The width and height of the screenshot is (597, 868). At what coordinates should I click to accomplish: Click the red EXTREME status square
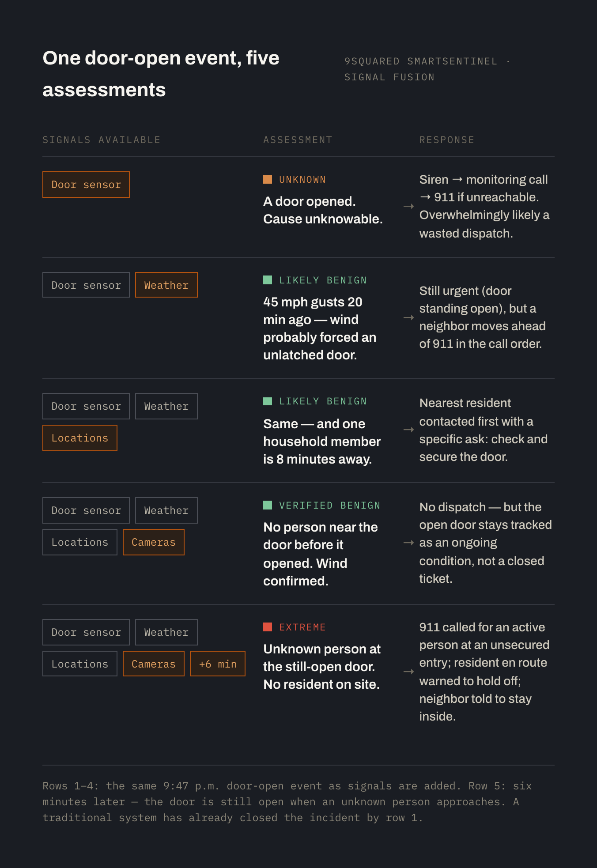(268, 627)
